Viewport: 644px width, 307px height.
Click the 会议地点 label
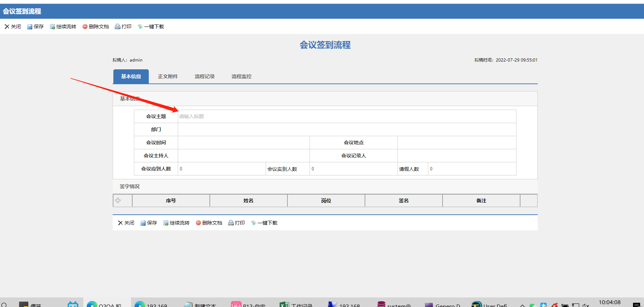354,143
